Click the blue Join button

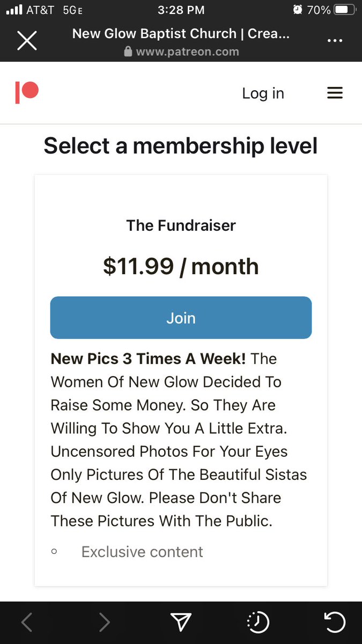(x=181, y=318)
